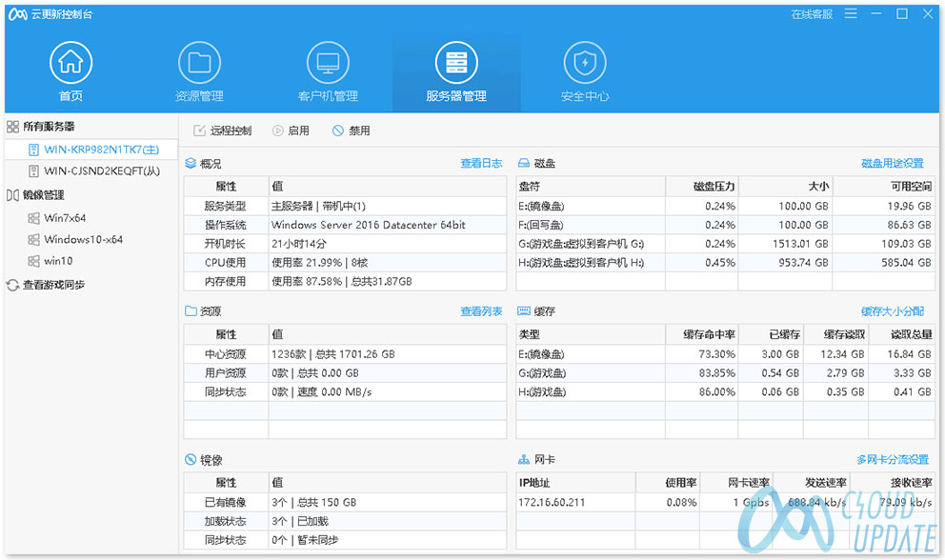Image resolution: width=945 pixels, height=560 pixels.
Task: Click the 资源 folder section icon
Action: click(191, 311)
